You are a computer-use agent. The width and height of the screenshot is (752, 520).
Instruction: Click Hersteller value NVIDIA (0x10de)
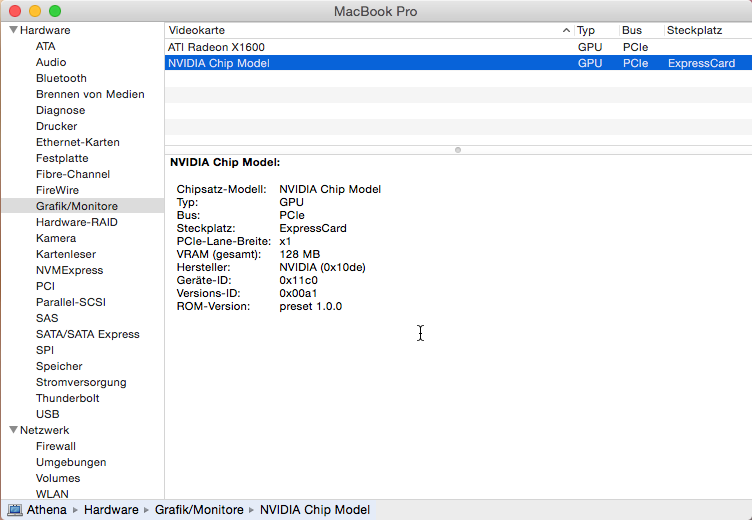click(322, 267)
